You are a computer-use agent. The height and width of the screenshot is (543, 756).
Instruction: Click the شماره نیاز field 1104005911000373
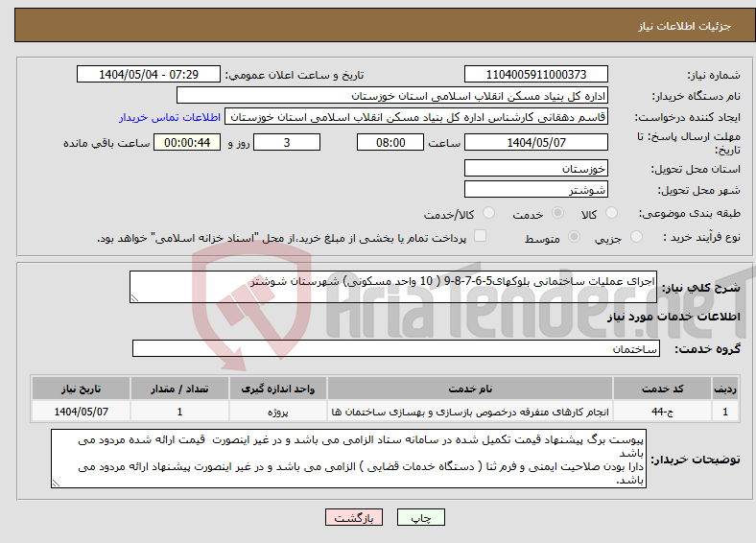tap(535, 74)
